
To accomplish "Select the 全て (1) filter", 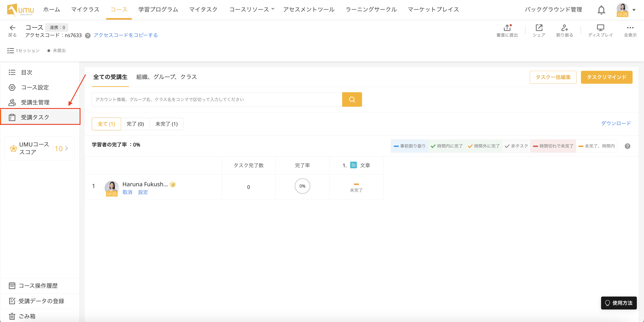I will pos(106,124).
